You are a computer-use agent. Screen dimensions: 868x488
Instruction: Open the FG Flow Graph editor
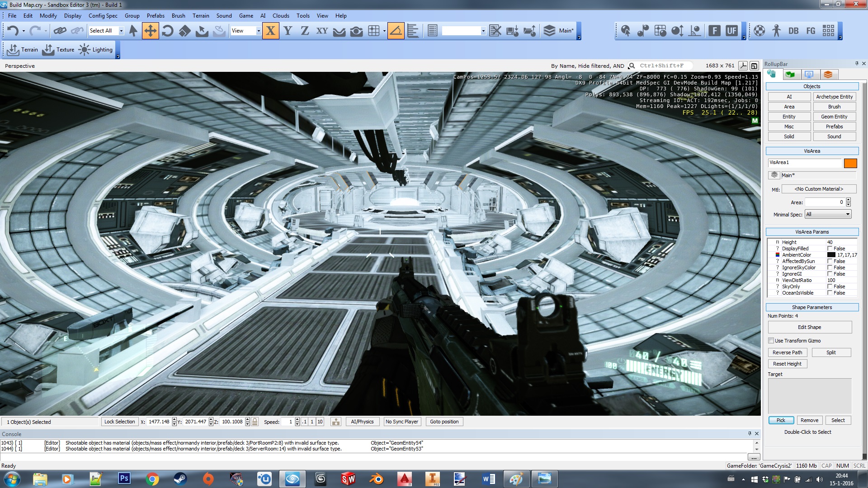point(811,31)
